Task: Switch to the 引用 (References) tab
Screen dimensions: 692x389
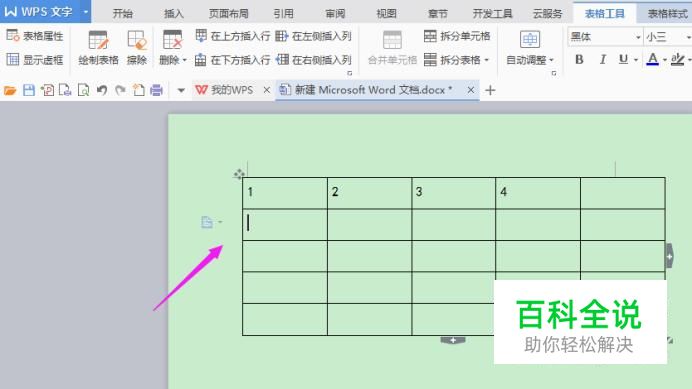Action: point(283,14)
